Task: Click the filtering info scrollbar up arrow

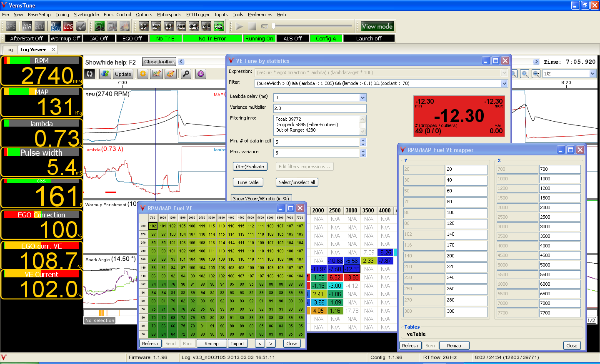Action: click(362, 120)
